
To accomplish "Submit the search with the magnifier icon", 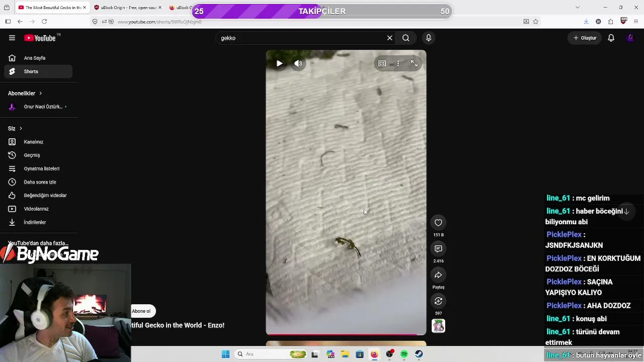I will point(406,38).
